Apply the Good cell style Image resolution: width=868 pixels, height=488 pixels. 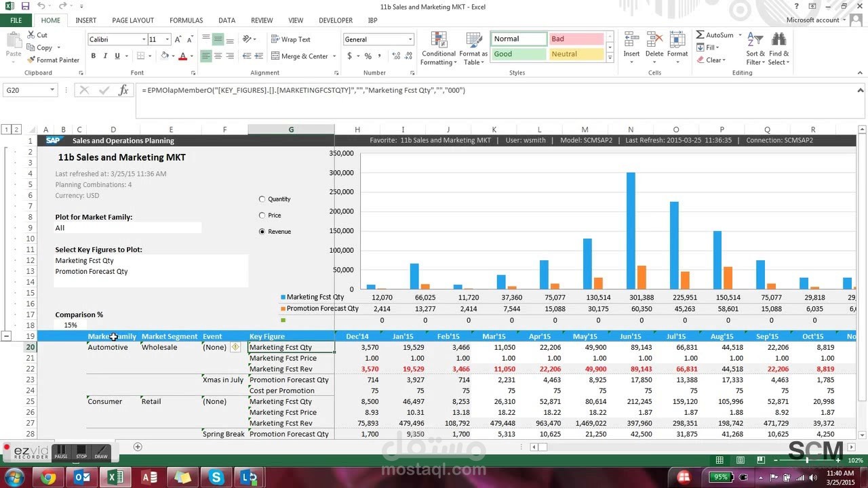[519, 54]
